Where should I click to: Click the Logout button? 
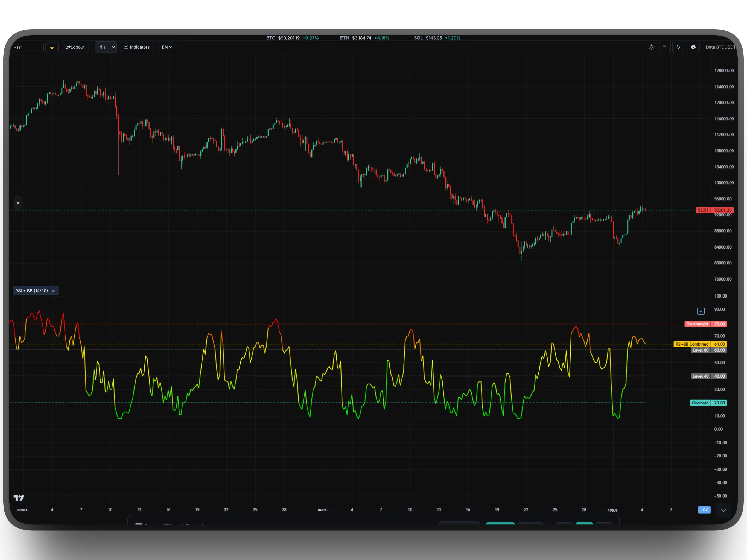(x=75, y=47)
